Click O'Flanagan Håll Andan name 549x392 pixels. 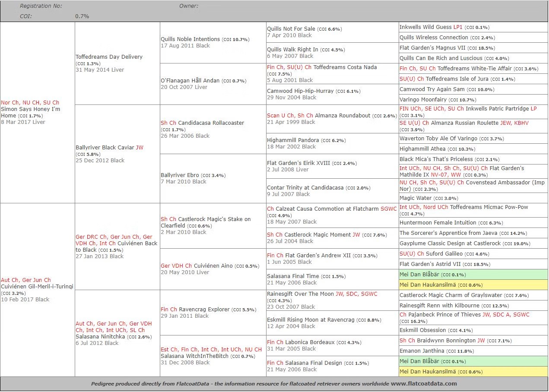coord(190,80)
